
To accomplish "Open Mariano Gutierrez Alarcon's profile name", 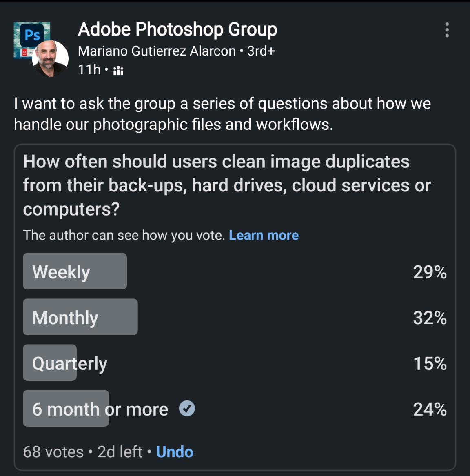I will pos(157,51).
